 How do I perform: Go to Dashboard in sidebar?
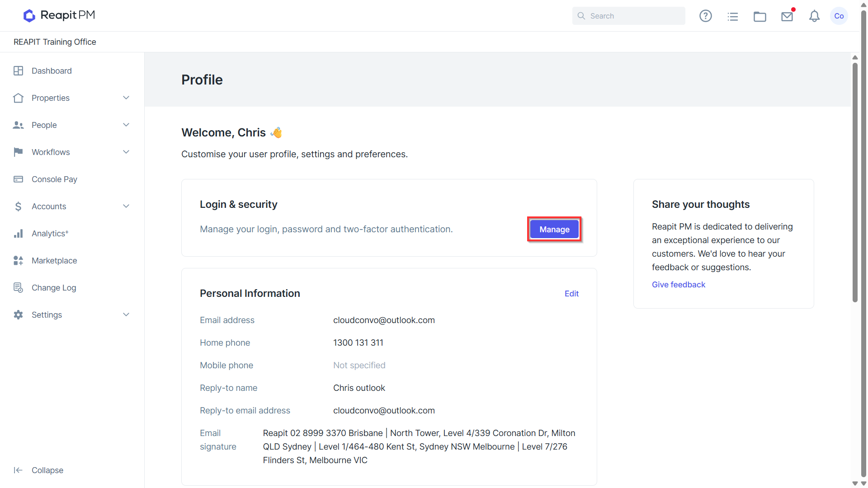coord(52,71)
